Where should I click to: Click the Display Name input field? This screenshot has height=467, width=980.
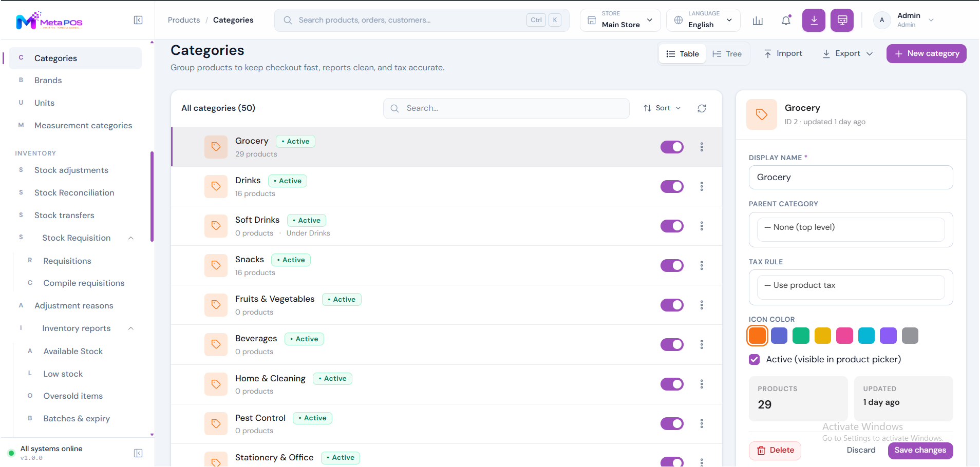[x=851, y=178]
